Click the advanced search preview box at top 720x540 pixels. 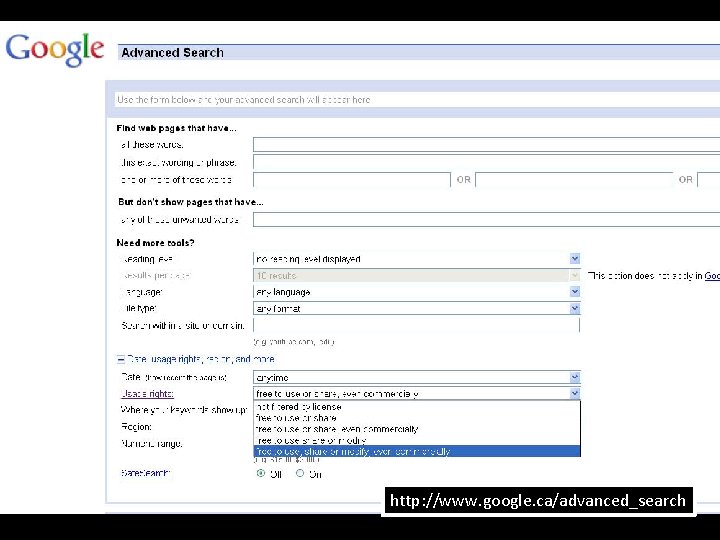coord(417,100)
